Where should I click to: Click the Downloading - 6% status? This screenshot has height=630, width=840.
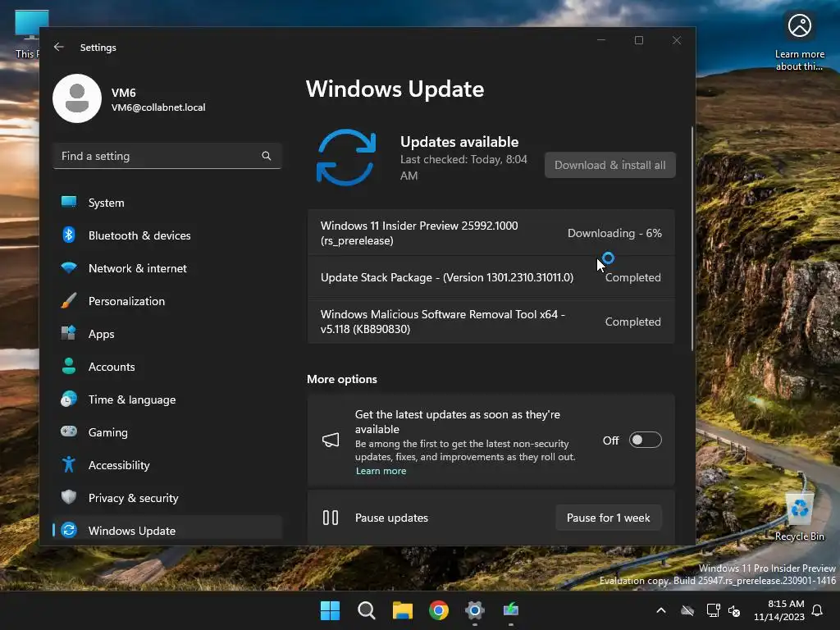pos(614,233)
